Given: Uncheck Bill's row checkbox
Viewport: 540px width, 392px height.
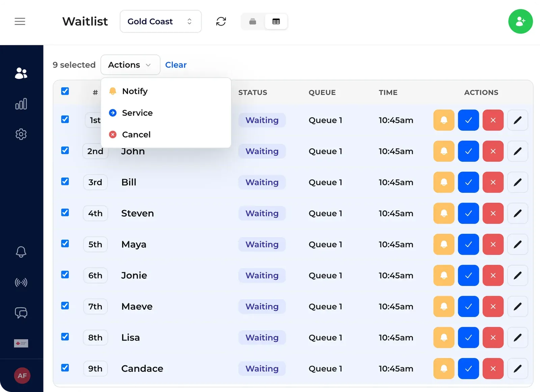Looking at the screenshot, I should [65, 181].
